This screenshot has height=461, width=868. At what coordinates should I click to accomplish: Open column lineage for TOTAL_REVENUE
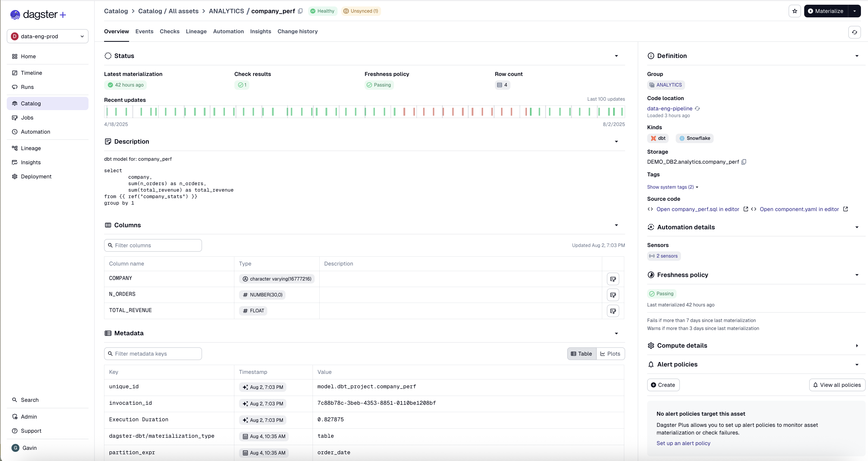(613, 311)
